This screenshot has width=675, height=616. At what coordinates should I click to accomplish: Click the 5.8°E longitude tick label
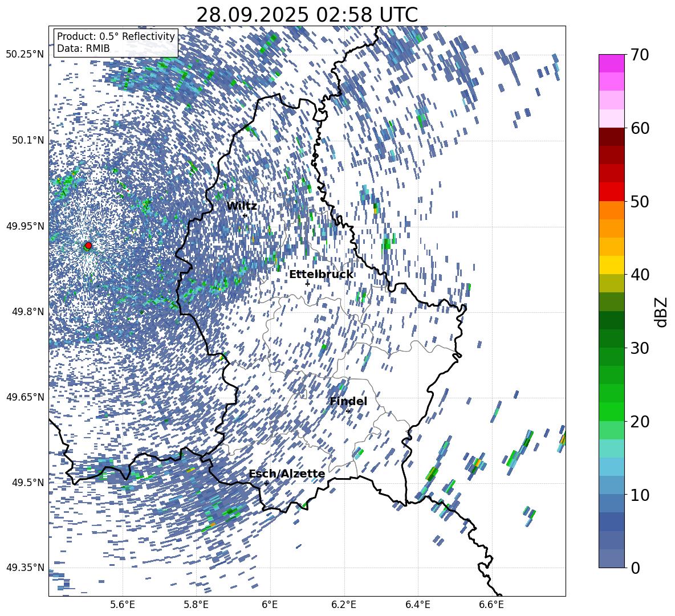point(196,605)
